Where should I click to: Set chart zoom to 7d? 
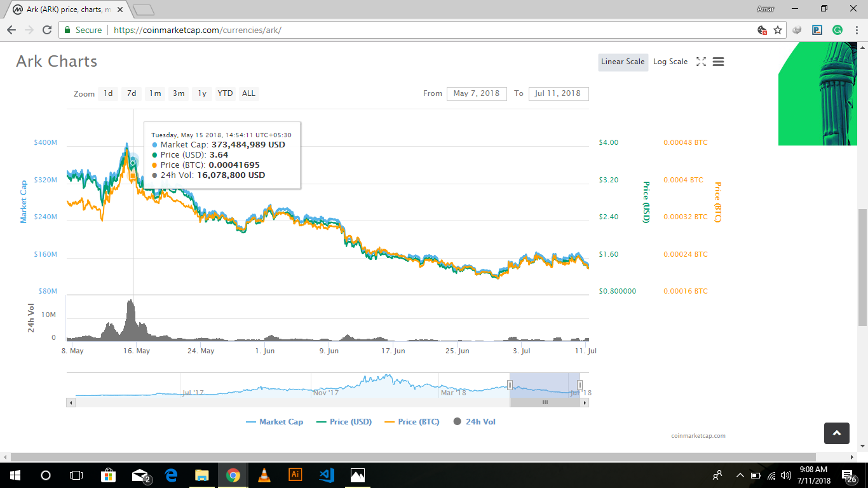[x=132, y=93]
